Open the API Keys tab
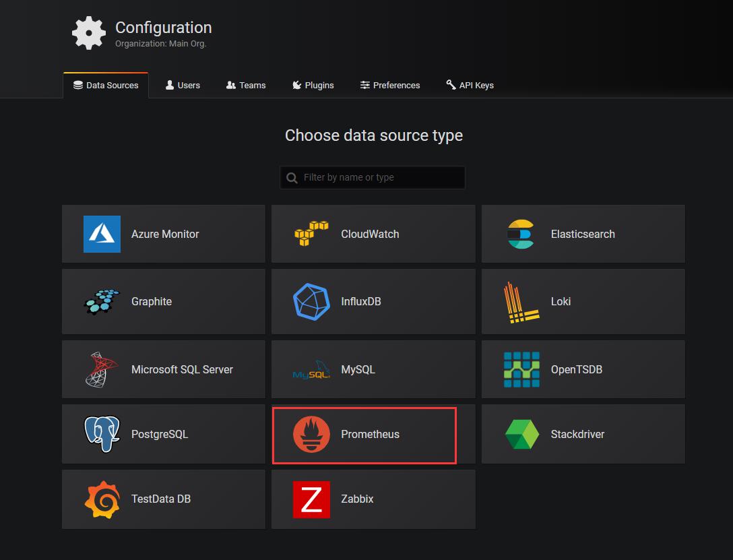This screenshot has width=733, height=560. point(470,85)
